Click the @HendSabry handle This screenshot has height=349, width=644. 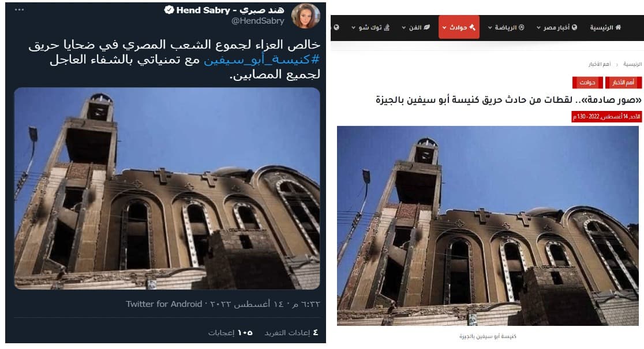(x=257, y=21)
